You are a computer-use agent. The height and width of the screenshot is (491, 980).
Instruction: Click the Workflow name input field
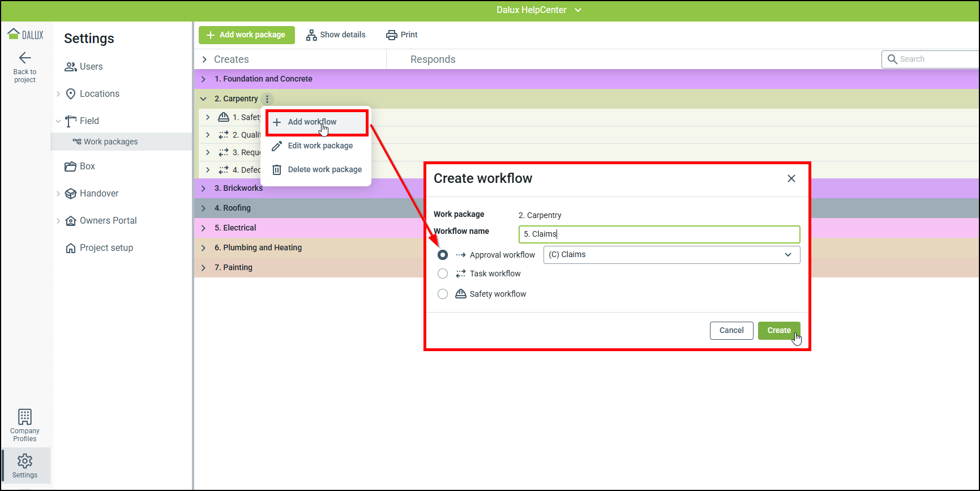(659, 234)
